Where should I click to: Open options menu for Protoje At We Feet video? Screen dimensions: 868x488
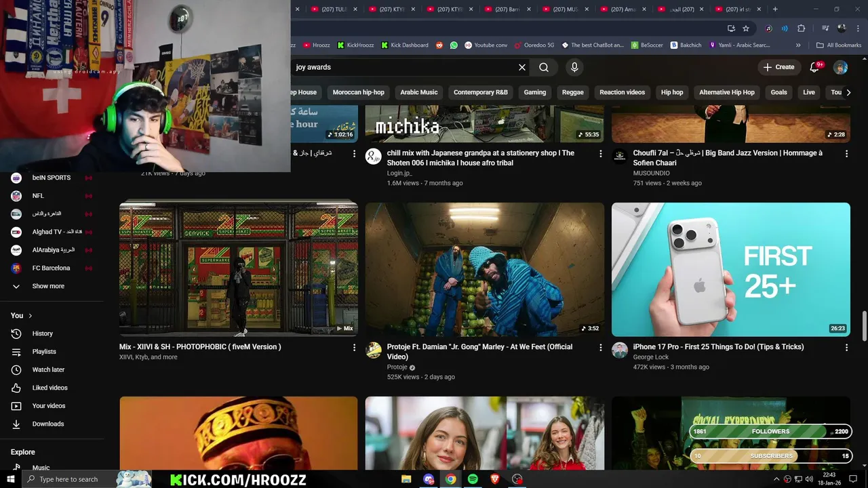[x=600, y=348]
